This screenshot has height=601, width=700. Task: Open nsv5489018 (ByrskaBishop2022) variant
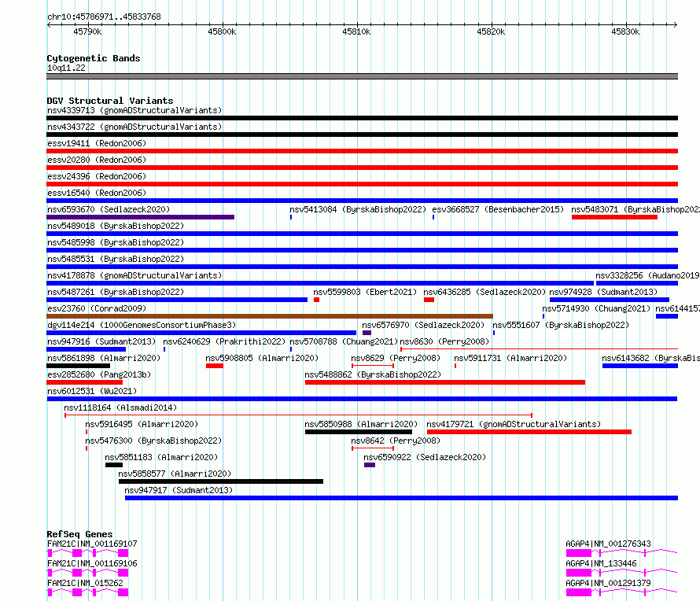click(116, 226)
